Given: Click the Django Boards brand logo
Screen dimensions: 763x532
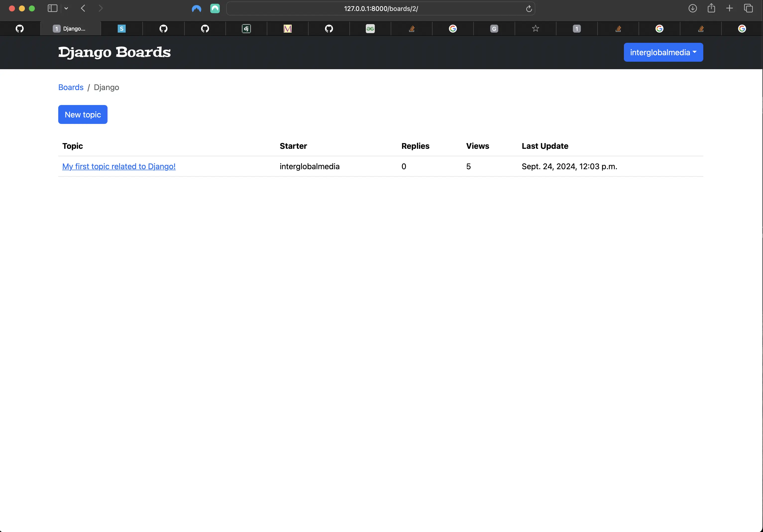Looking at the screenshot, I should [114, 52].
